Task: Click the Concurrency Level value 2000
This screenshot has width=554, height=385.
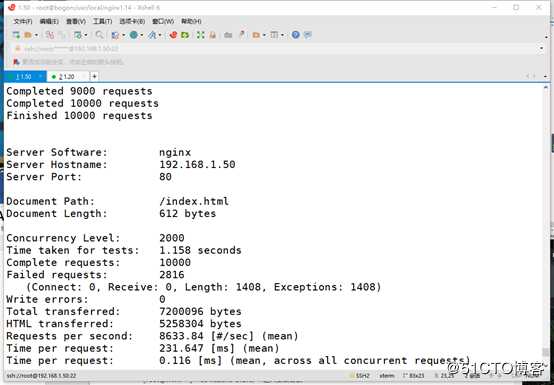Action: tap(172, 238)
